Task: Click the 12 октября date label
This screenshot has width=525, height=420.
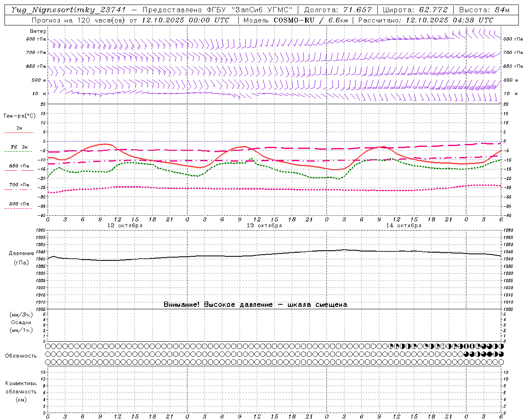Action: point(125,226)
